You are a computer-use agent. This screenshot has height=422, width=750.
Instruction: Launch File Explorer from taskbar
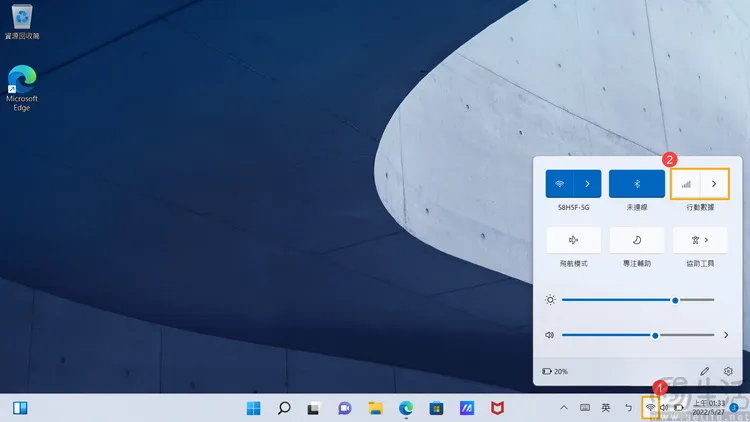tap(375, 408)
